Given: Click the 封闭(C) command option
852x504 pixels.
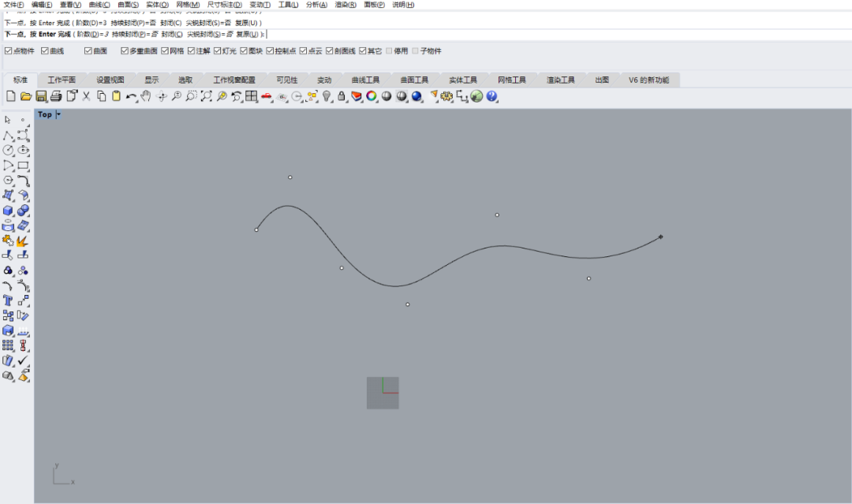Looking at the screenshot, I should pyautogui.click(x=171, y=34).
